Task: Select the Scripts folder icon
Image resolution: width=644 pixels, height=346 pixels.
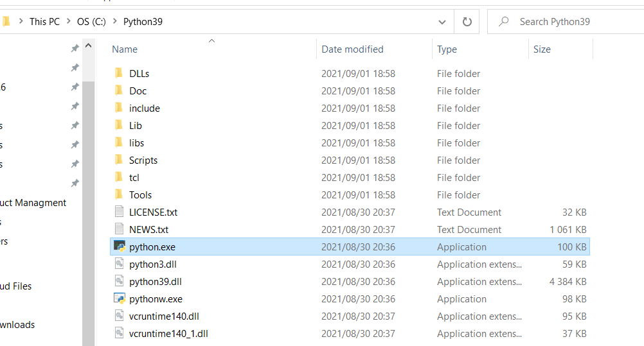Action: click(119, 160)
